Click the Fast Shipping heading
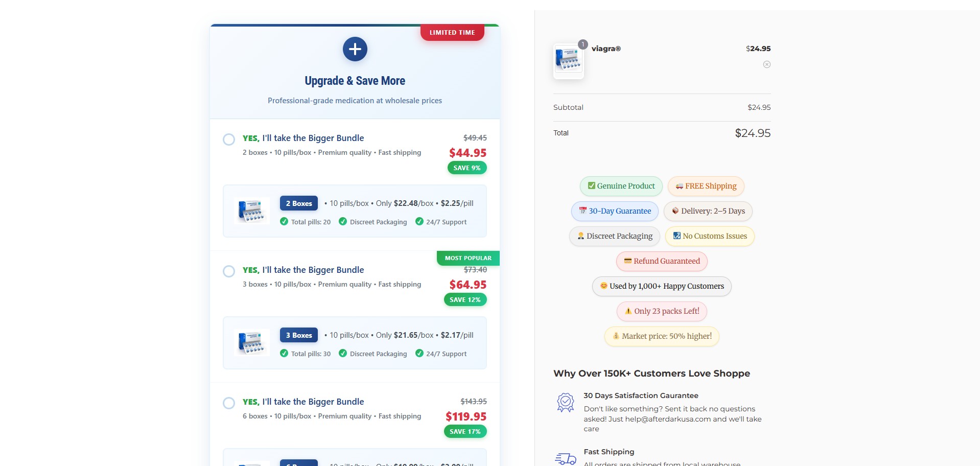980x466 pixels. 609,452
